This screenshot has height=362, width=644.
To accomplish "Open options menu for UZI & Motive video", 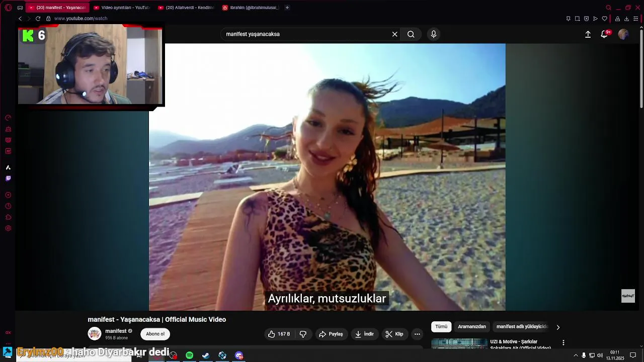I will click(563, 342).
